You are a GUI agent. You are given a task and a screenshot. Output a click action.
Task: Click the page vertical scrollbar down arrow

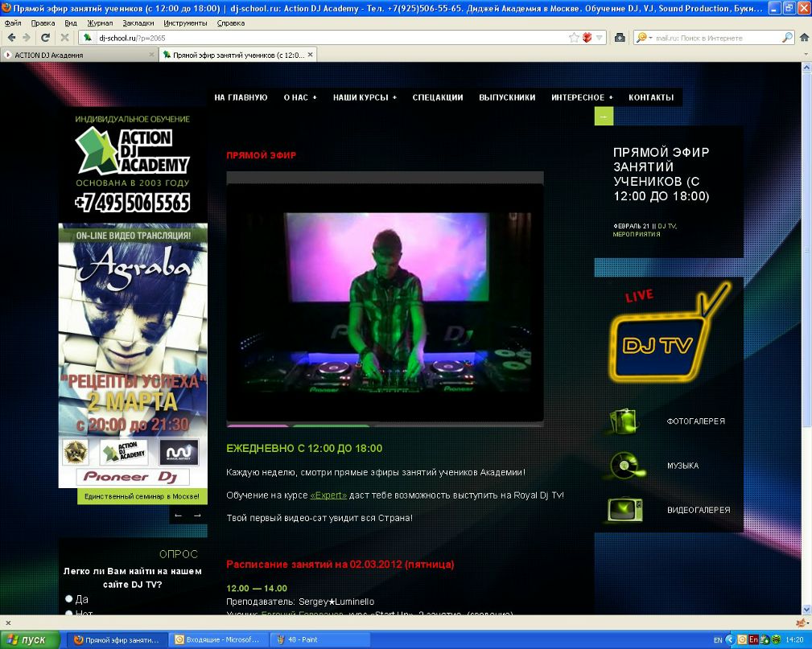click(x=806, y=609)
